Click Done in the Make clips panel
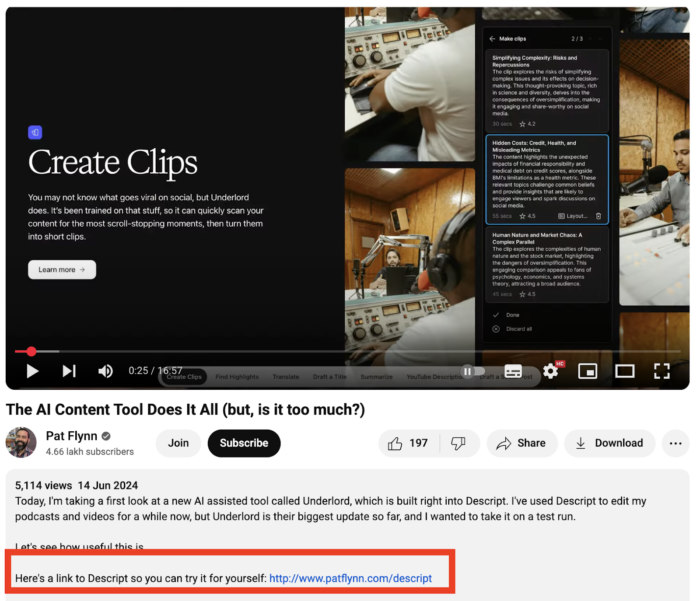Viewport: 700px width, 601px height. pyautogui.click(x=506, y=315)
